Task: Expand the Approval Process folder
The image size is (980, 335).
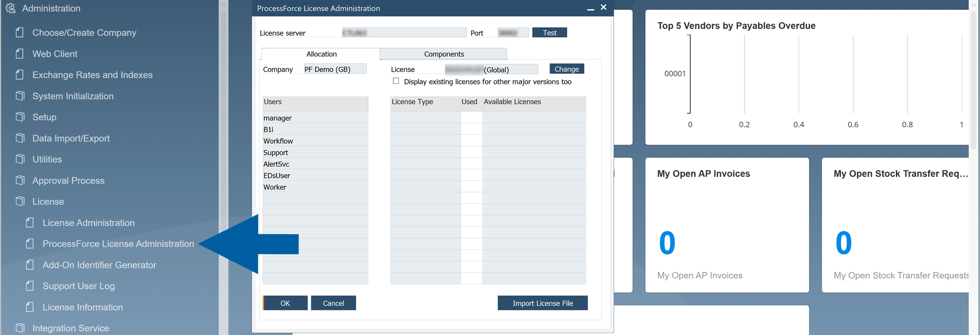Action: pos(68,180)
